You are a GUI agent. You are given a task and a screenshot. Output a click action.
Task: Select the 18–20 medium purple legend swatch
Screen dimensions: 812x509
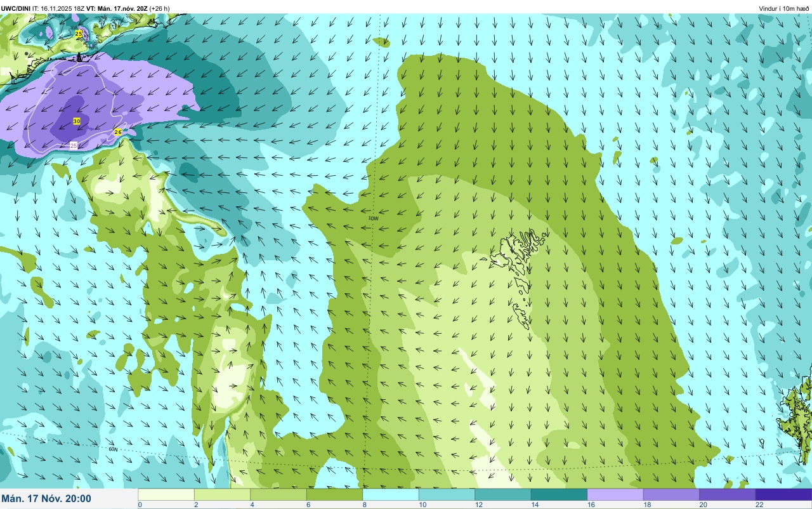pos(671,494)
